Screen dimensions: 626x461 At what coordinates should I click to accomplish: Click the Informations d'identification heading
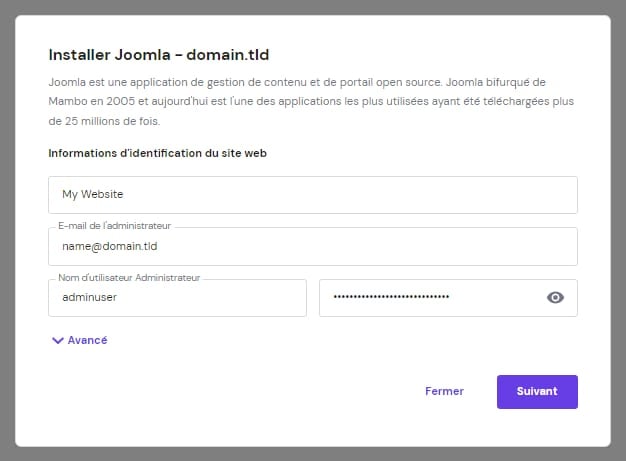coord(157,153)
